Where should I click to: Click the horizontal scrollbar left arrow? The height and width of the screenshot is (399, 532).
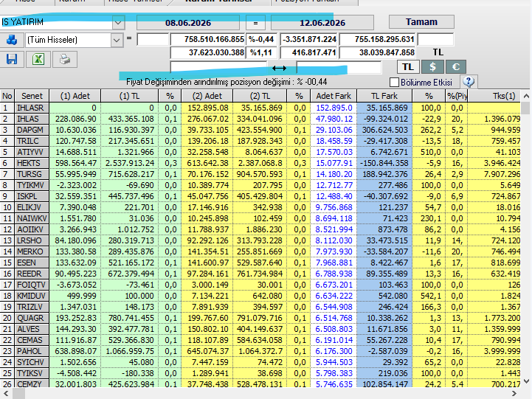click(x=6, y=393)
